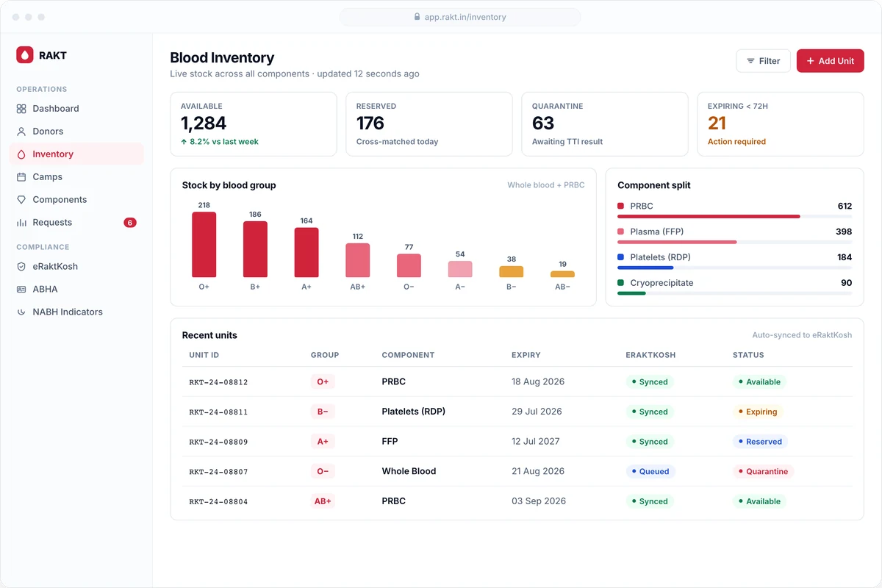This screenshot has width=882, height=588.
Task: Click the lock icon in address bar
Action: [417, 17]
